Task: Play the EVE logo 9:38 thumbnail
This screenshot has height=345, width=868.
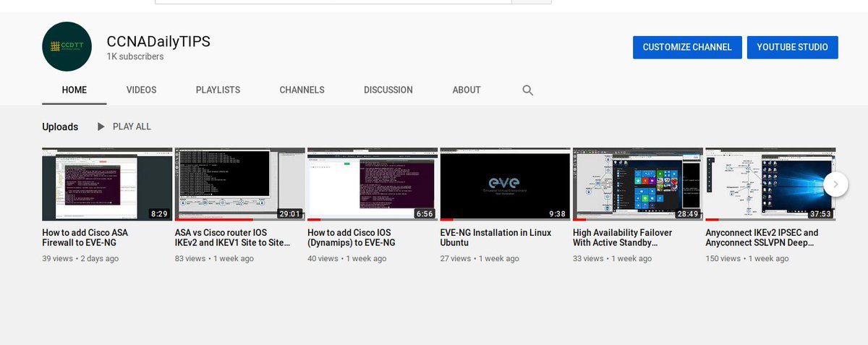Action: pos(505,184)
